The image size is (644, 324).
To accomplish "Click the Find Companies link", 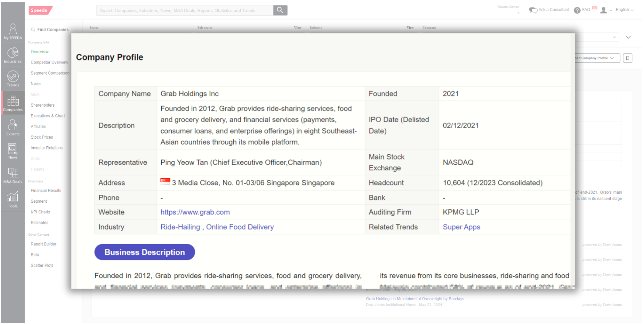I will [x=53, y=30].
